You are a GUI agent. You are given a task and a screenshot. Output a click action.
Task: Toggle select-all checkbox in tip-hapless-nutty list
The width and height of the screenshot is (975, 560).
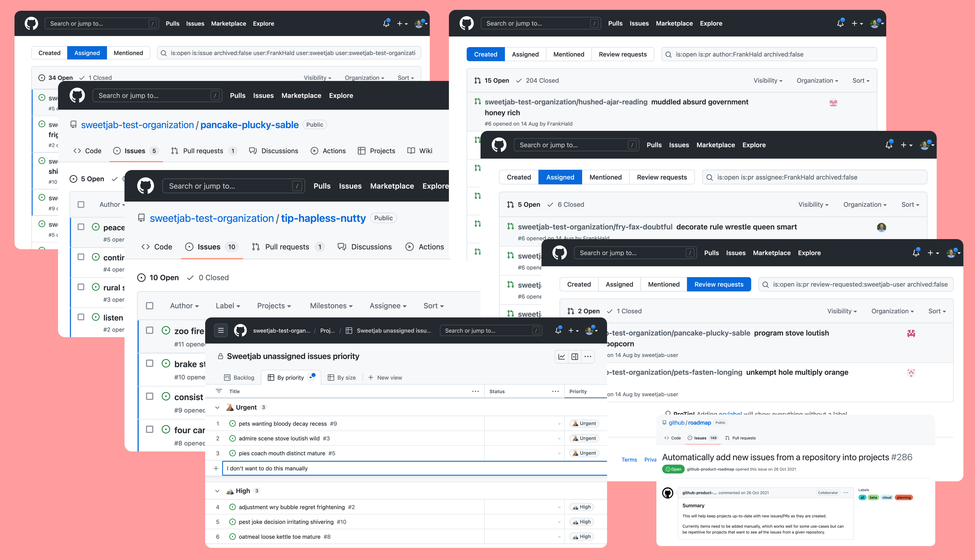(x=150, y=306)
